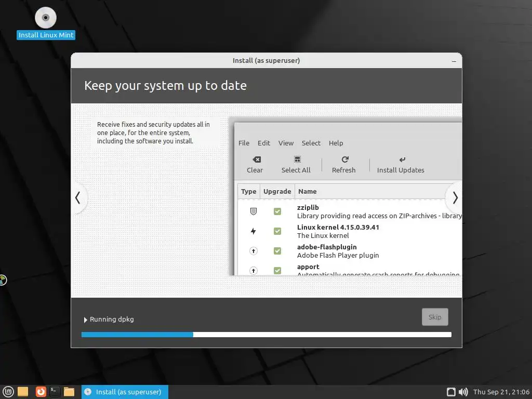Click the apport up-arrow type icon
This screenshot has height=399, width=532.
(254, 270)
